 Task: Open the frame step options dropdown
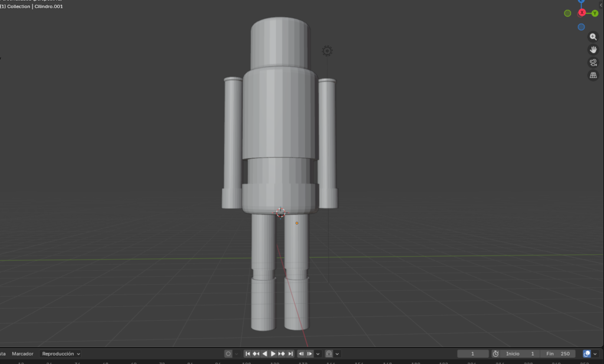pos(318,353)
